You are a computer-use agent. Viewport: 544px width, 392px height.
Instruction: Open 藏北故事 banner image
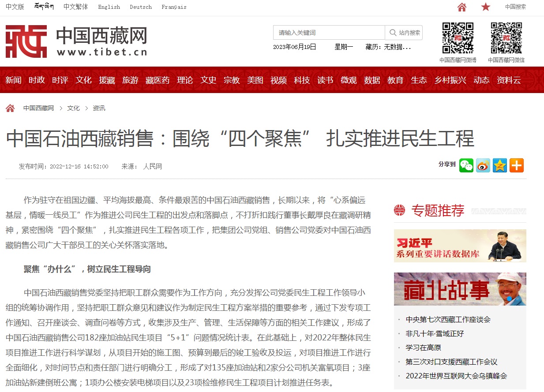[460, 289]
